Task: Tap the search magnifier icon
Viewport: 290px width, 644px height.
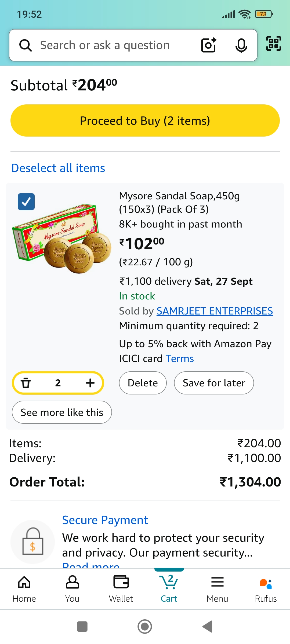Action: point(26,45)
